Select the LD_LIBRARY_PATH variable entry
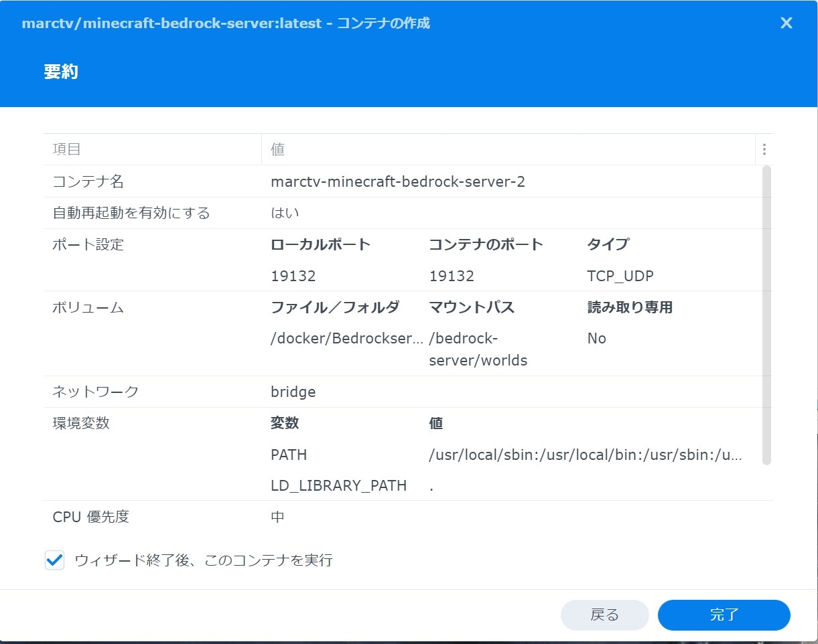The height and width of the screenshot is (644, 818). 338,485
